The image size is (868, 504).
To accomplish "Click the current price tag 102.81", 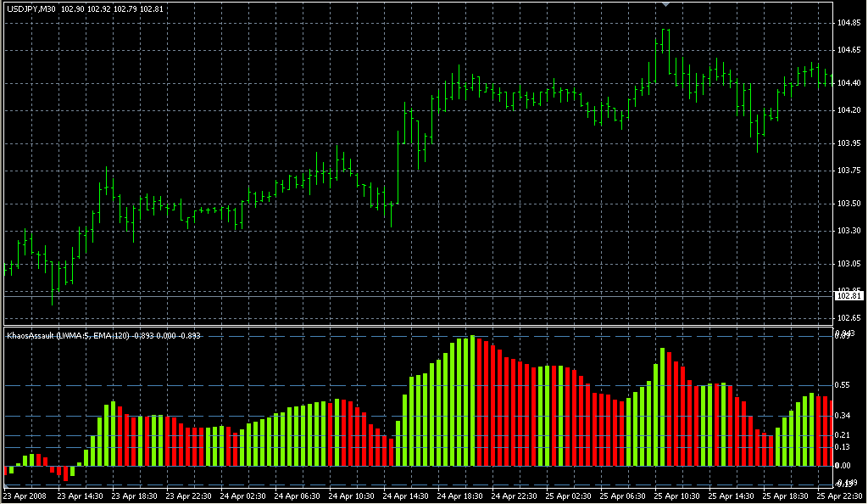I will tap(849, 295).
